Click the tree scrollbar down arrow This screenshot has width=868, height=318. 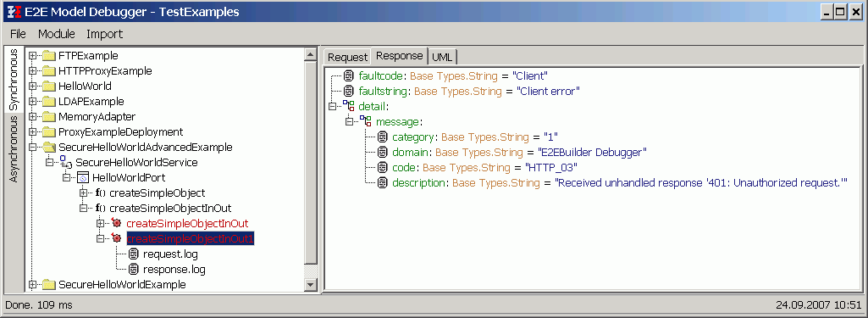pos(311,285)
